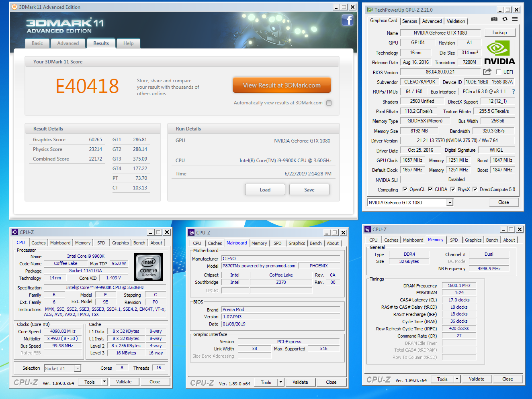Click the E40418 score text
This screenshot has width=532, height=399.
pyautogui.click(x=87, y=86)
